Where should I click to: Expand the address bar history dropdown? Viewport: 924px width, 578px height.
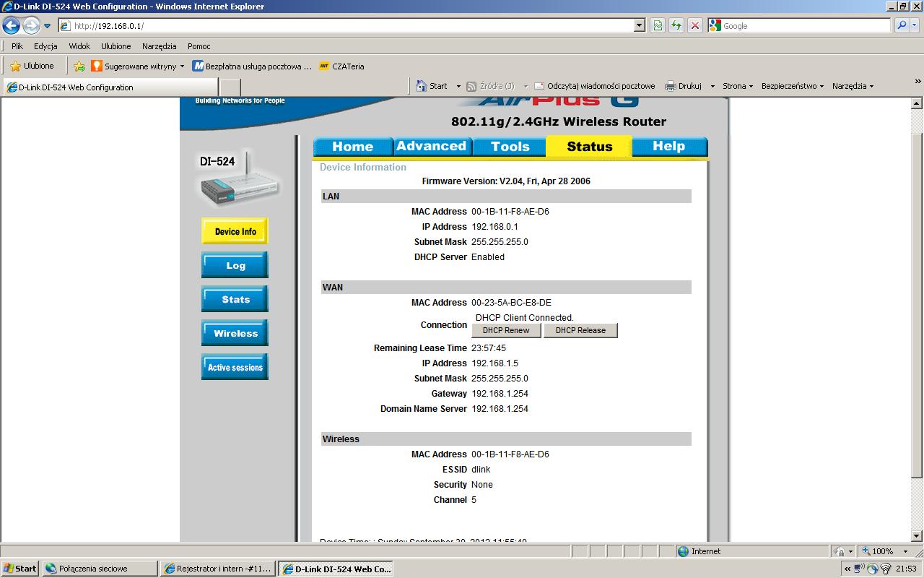click(x=638, y=25)
